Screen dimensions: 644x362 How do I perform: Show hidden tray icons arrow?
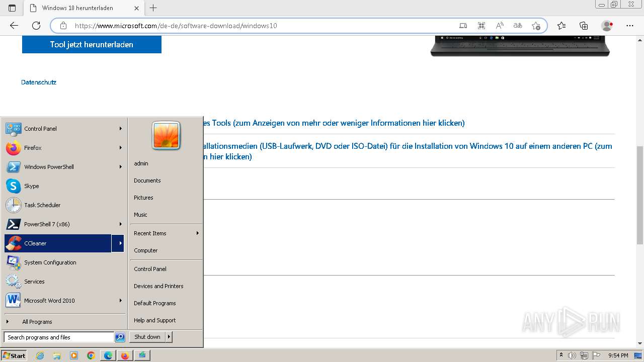(x=561, y=355)
